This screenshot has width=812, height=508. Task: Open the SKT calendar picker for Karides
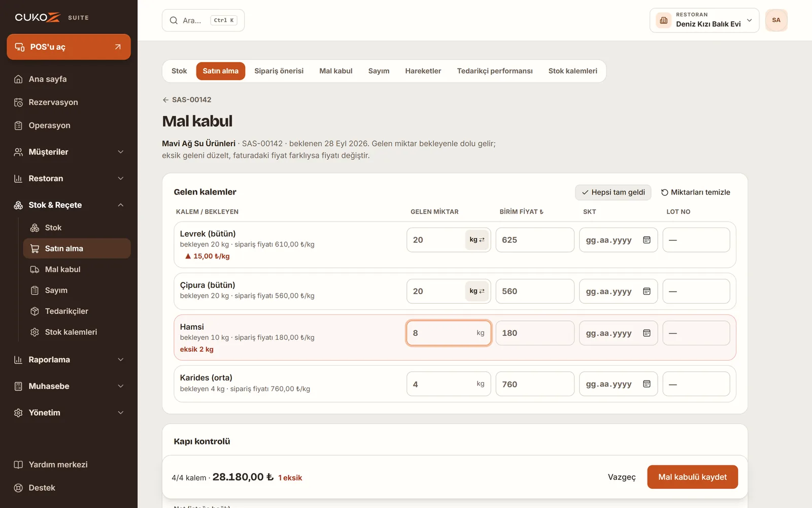[x=647, y=384]
